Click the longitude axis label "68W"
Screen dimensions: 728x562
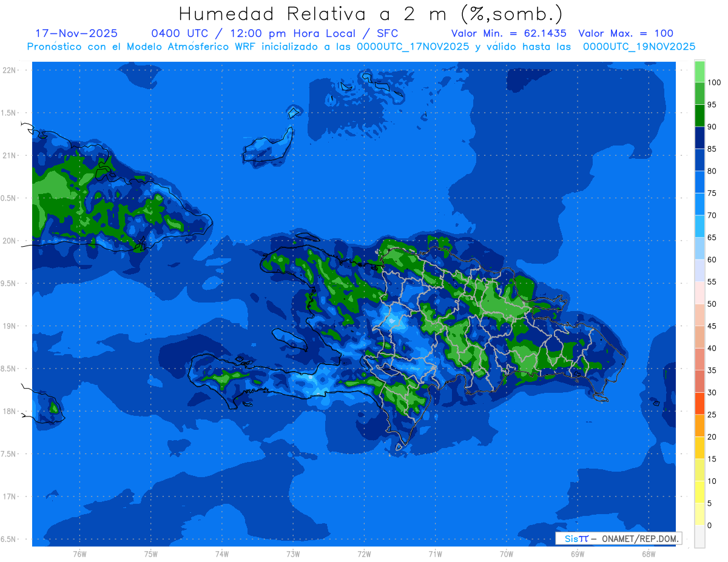pos(648,554)
